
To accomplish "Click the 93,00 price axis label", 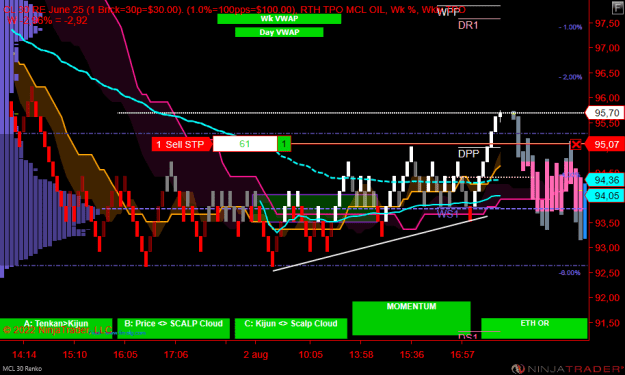I will (607, 247).
